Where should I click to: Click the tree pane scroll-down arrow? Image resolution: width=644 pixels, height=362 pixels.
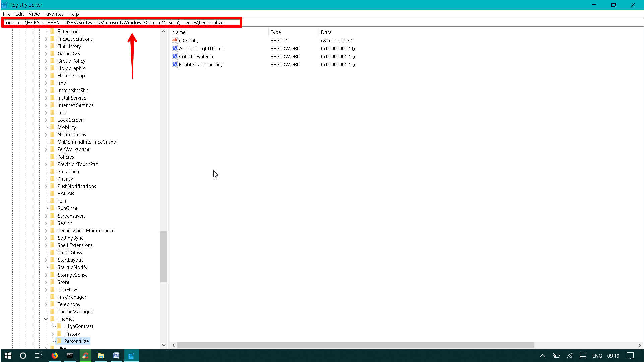click(164, 345)
